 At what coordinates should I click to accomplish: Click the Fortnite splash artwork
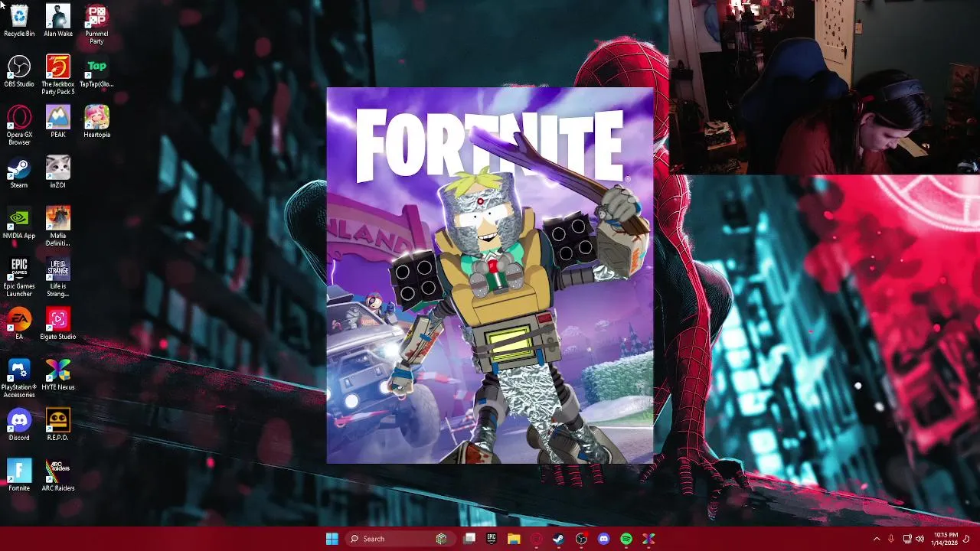[490, 275]
